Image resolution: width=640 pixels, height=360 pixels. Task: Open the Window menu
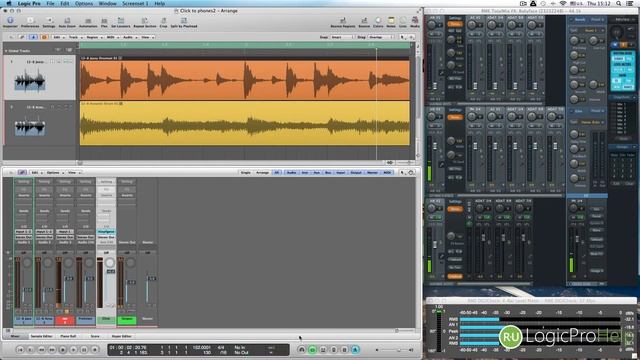(107, 3)
